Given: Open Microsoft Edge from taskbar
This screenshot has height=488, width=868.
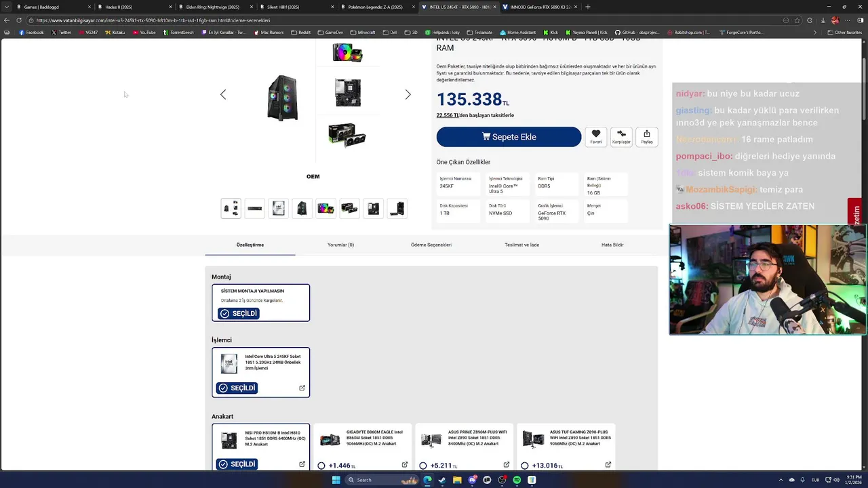Looking at the screenshot, I should [x=427, y=480].
